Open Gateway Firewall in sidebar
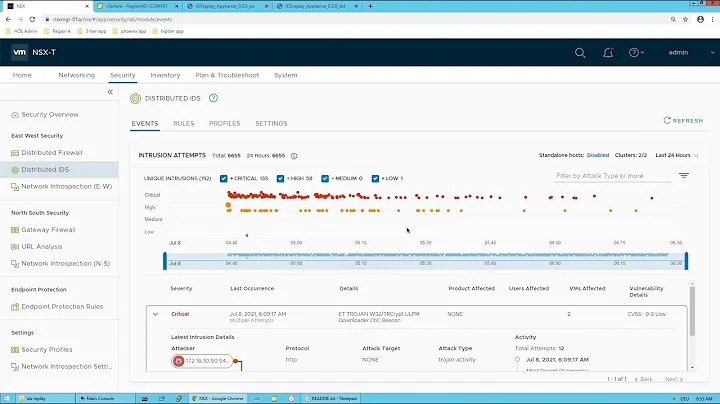This screenshot has width=720, height=404. point(48,230)
